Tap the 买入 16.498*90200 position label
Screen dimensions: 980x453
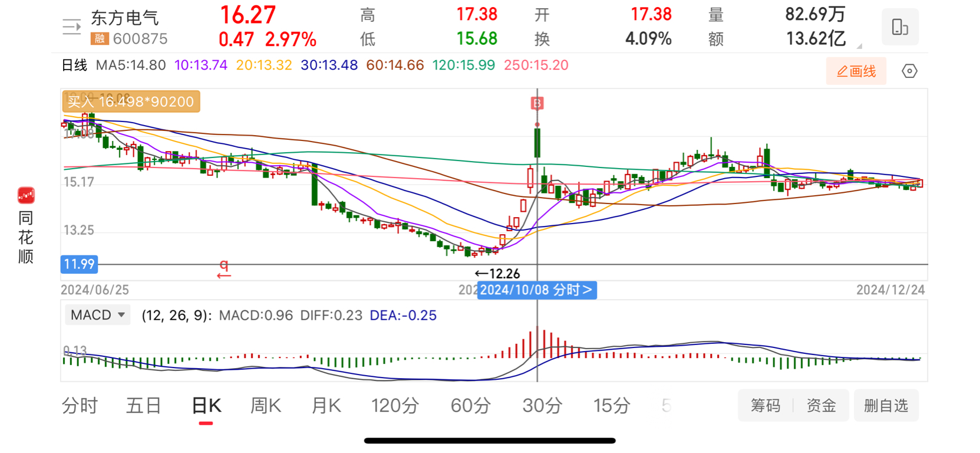[x=131, y=101]
